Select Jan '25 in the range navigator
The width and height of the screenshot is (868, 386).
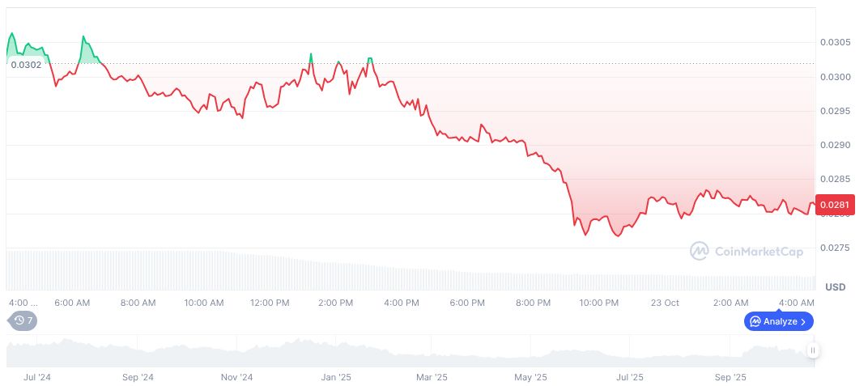click(336, 377)
